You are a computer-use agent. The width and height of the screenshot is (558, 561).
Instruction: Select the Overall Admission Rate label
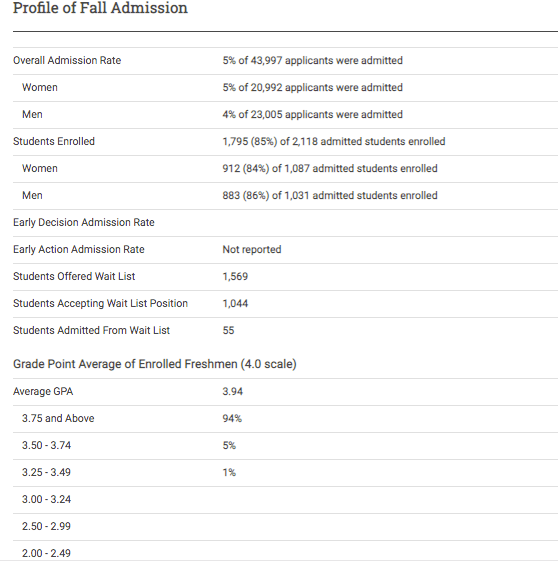pyautogui.click(x=67, y=60)
